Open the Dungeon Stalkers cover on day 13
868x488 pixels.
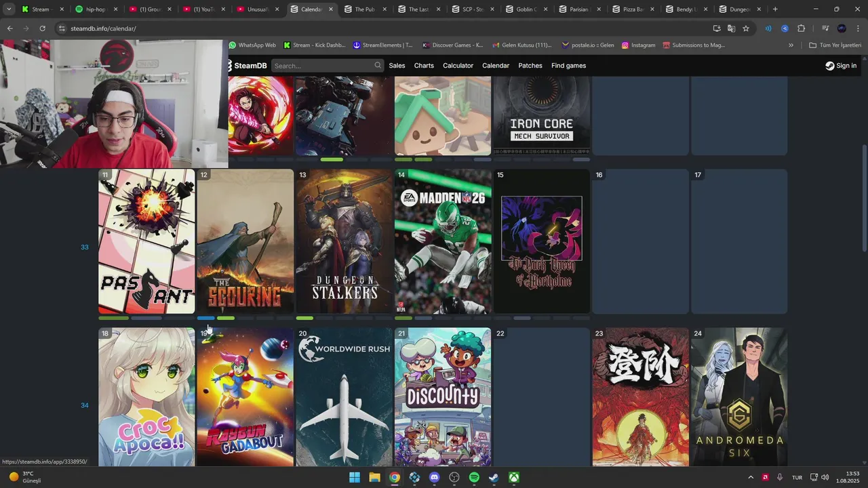344,241
